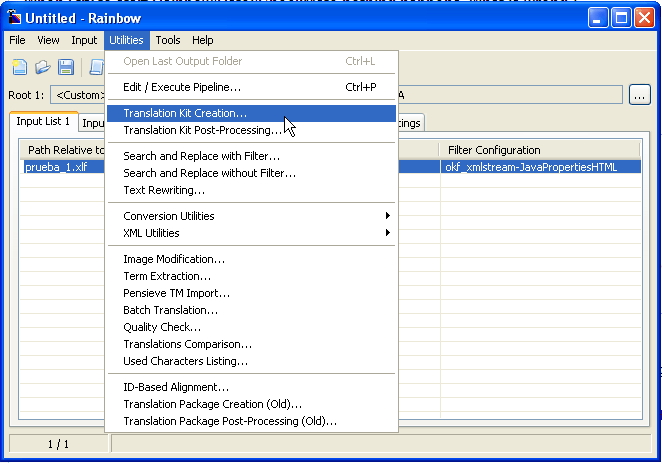The height and width of the screenshot is (463, 662).
Task: Click the Filter Configuration column header
Action: point(494,150)
